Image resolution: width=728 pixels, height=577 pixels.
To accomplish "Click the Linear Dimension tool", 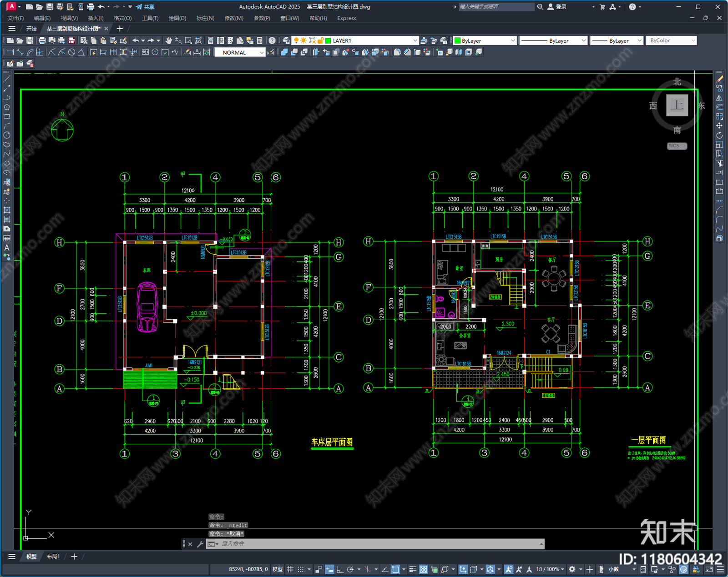I will (10, 52).
